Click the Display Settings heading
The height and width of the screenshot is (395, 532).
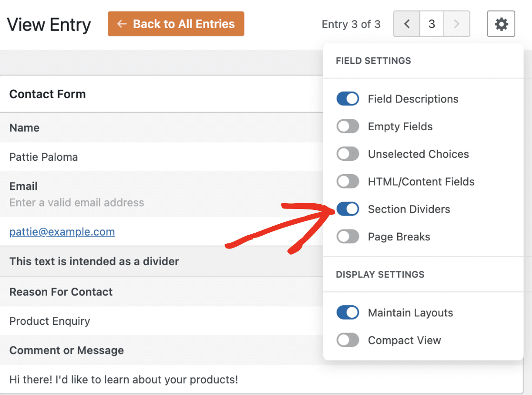coord(380,274)
